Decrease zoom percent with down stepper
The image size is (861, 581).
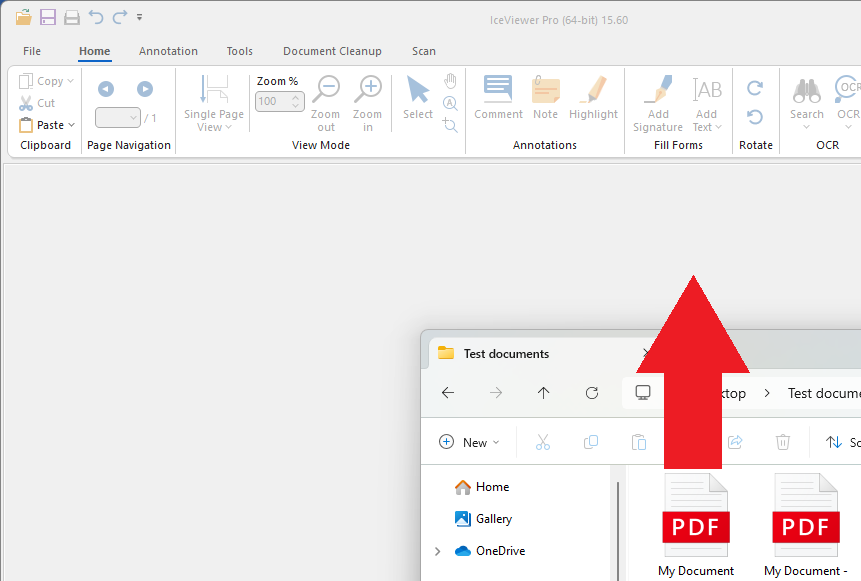coord(296,105)
